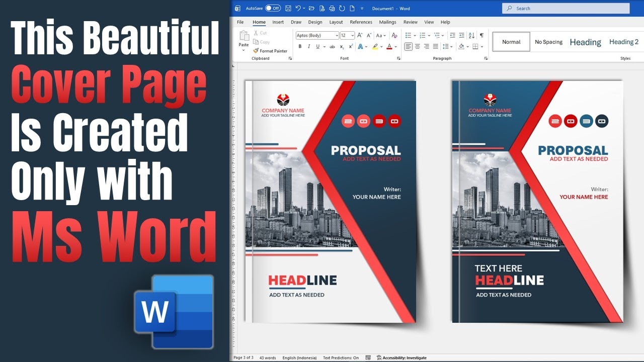The width and height of the screenshot is (644, 362).
Task: Click the Undo icon
Action: point(298,8)
